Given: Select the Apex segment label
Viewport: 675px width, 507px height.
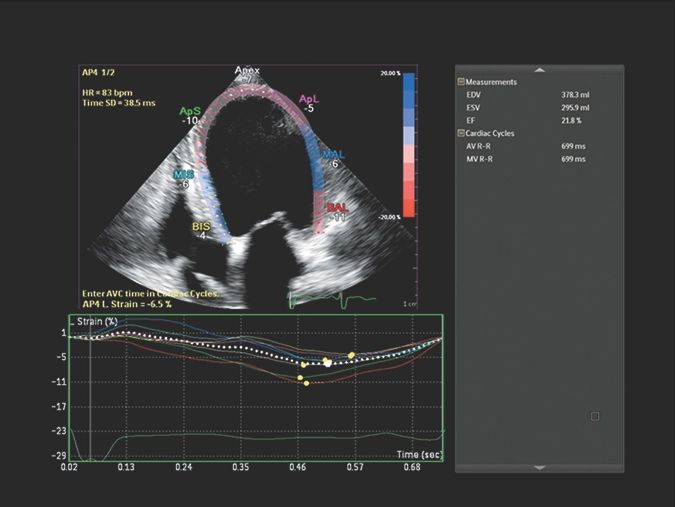Looking at the screenshot, I should (247, 72).
